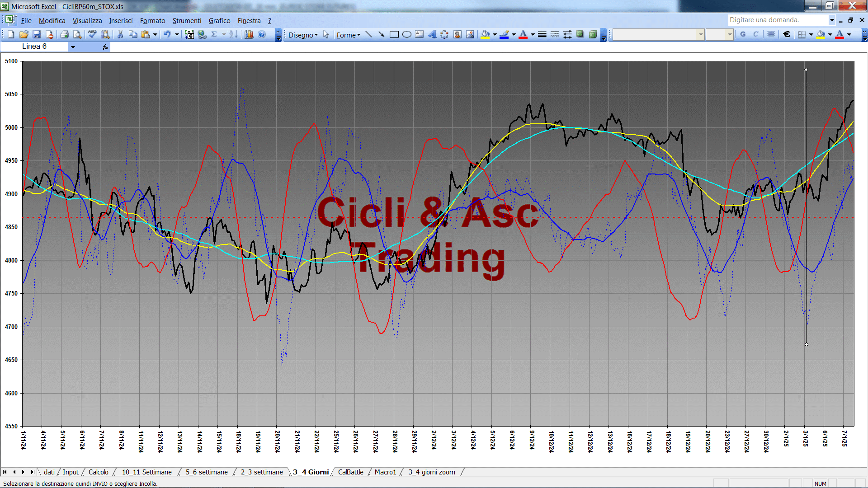Click yellow Fill Color swatch in drawing toolbar

(x=486, y=35)
